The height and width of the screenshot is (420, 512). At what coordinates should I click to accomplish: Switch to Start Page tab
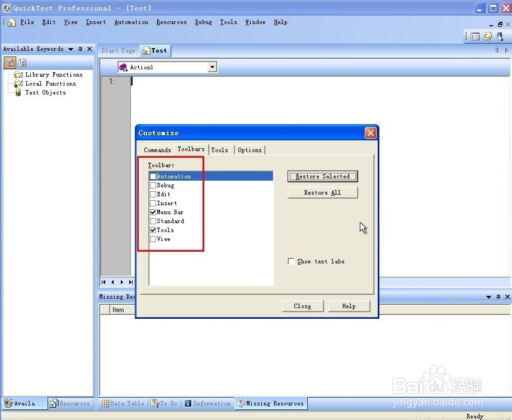pos(118,50)
